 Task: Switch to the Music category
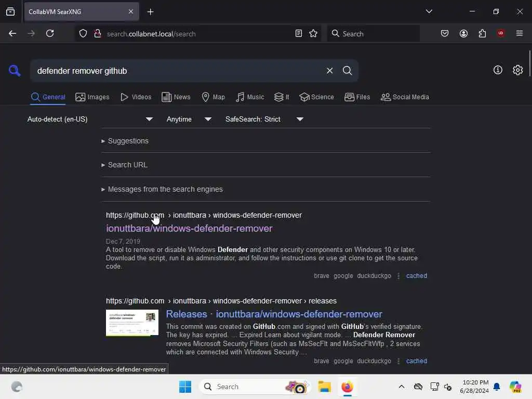pos(250,97)
